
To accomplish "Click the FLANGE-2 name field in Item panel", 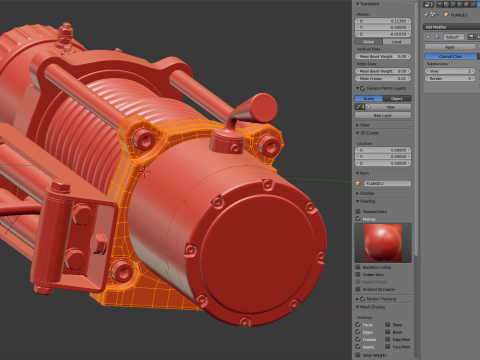I will (387, 183).
